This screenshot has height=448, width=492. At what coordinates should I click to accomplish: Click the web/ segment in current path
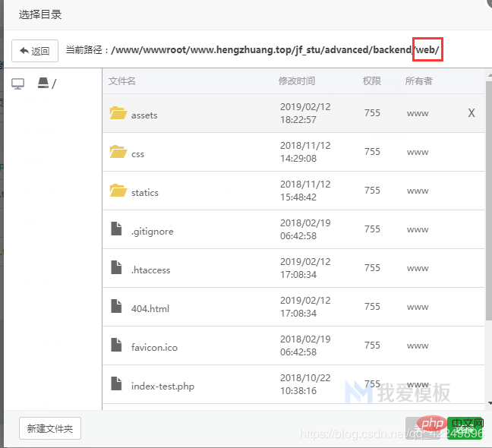click(x=427, y=49)
